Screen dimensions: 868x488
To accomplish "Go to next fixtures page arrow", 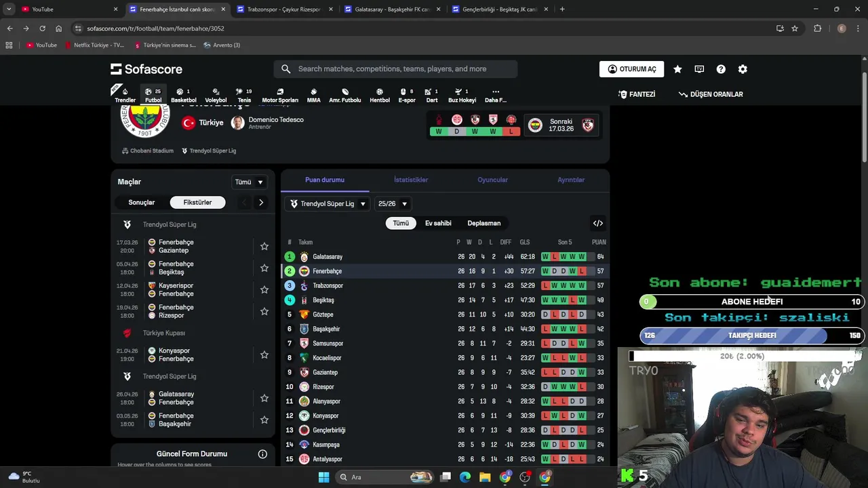I will [x=261, y=202].
